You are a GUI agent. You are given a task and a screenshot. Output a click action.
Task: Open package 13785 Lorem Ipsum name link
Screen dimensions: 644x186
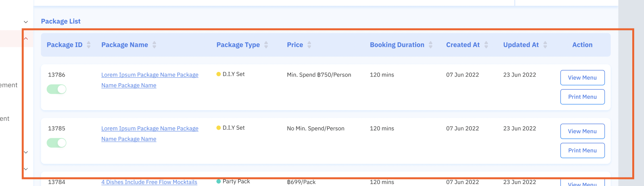coord(149,129)
